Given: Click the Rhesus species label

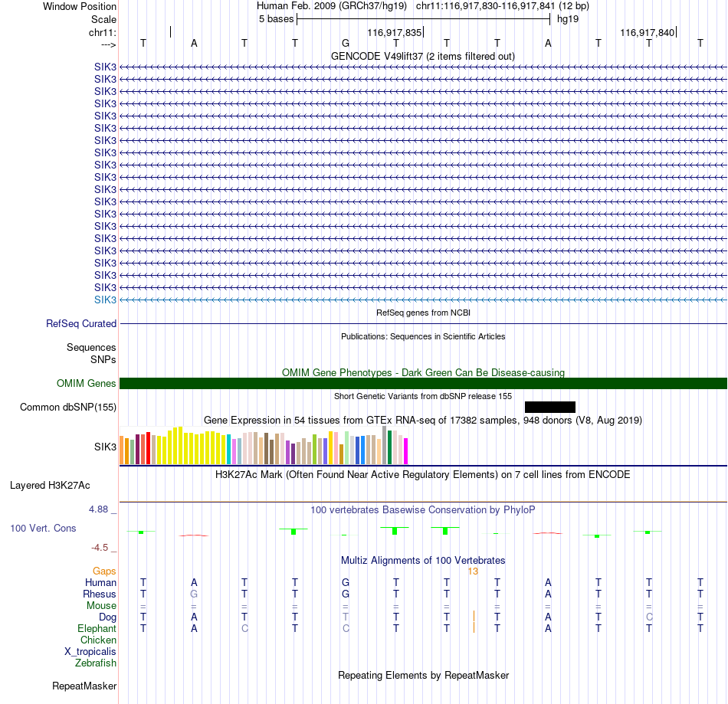Looking at the screenshot, I should click(100, 594).
